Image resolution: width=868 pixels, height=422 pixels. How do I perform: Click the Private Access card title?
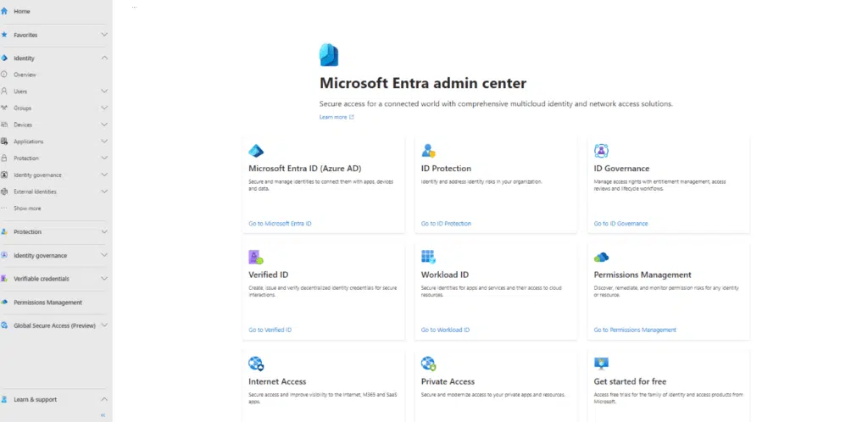(448, 381)
